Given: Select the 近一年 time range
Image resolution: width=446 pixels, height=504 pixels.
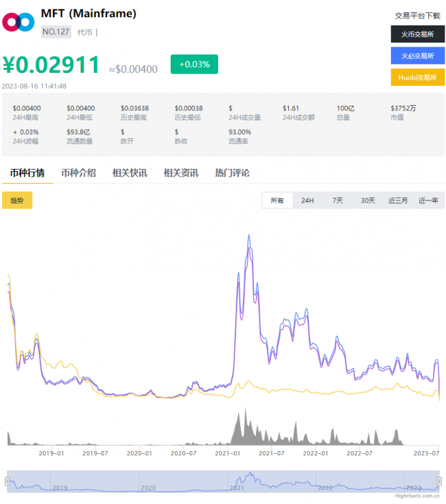Looking at the screenshot, I should 428,201.
